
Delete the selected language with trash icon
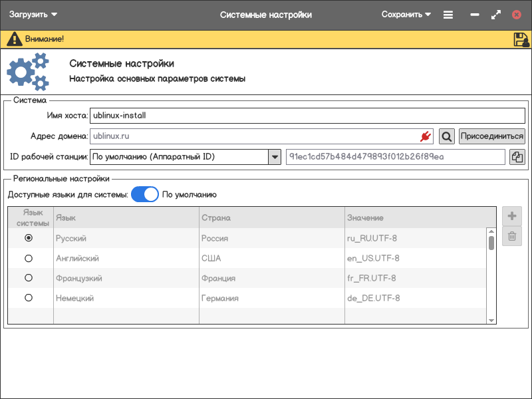512,236
